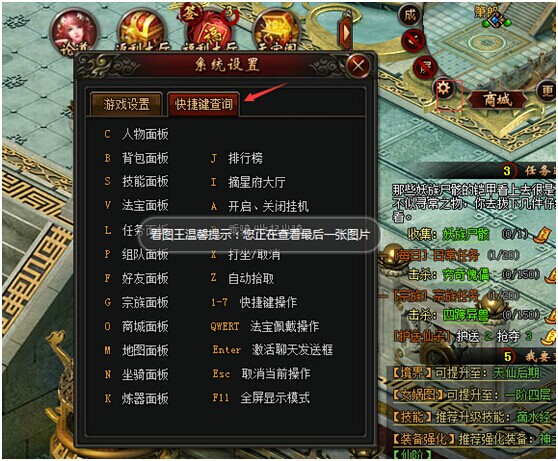Open the 论道 character portrait icon

tap(74, 32)
